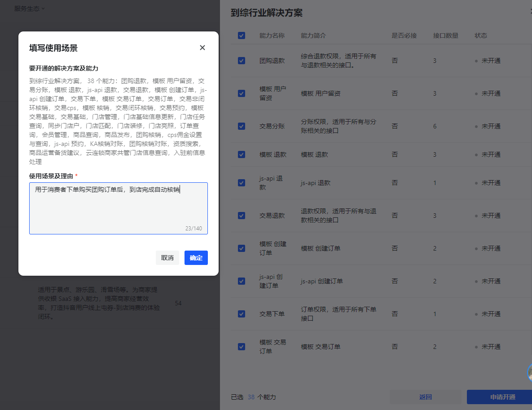
Task: Click the 到综行业解决方案 panel title
Action: tap(267, 13)
